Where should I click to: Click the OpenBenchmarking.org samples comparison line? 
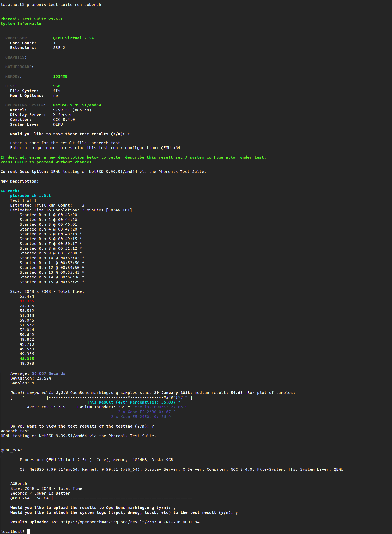[153, 393]
